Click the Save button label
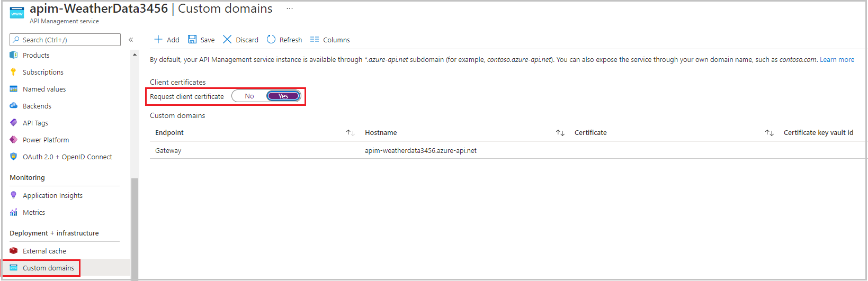Image resolution: width=868 pixels, height=281 pixels. pyautogui.click(x=208, y=40)
